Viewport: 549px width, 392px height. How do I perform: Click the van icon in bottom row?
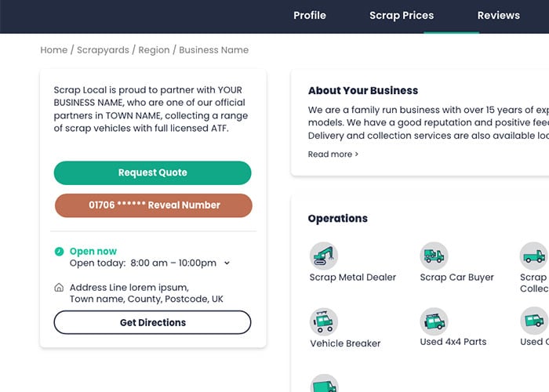[x=324, y=384]
